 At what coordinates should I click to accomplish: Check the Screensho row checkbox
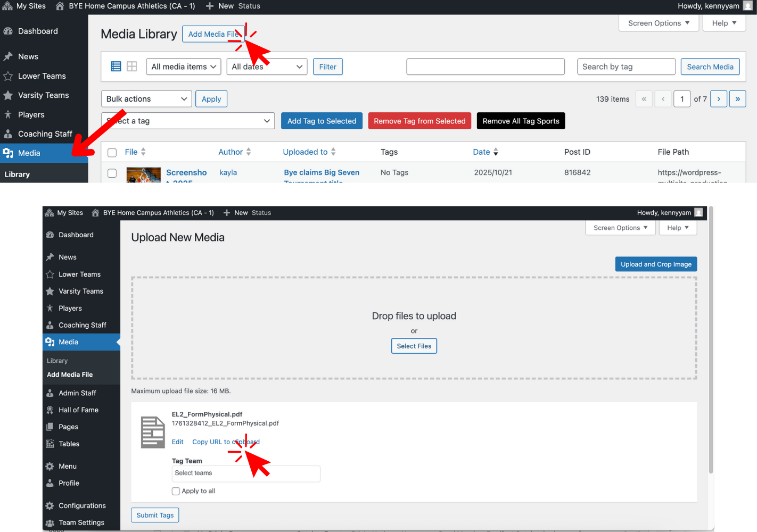(x=112, y=173)
